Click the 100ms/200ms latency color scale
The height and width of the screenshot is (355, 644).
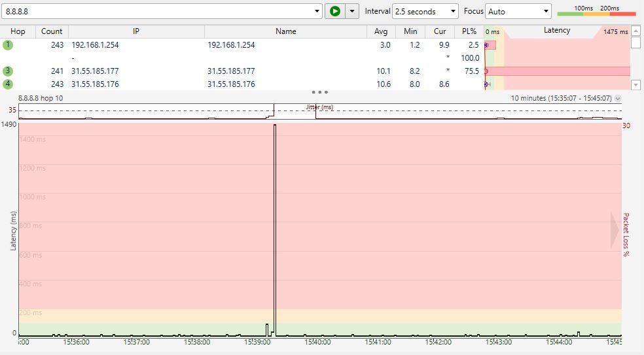click(x=596, y=11)
